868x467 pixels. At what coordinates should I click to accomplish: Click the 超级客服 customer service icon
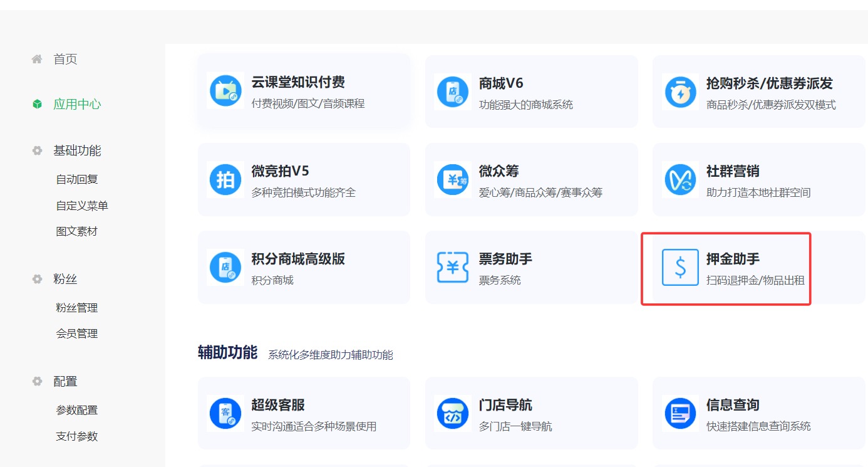[225, 414]
